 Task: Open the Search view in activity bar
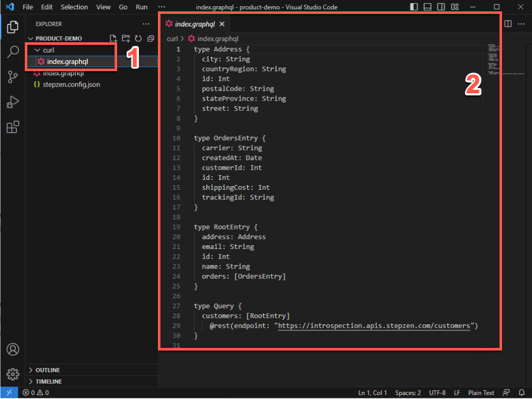point(13,52)
